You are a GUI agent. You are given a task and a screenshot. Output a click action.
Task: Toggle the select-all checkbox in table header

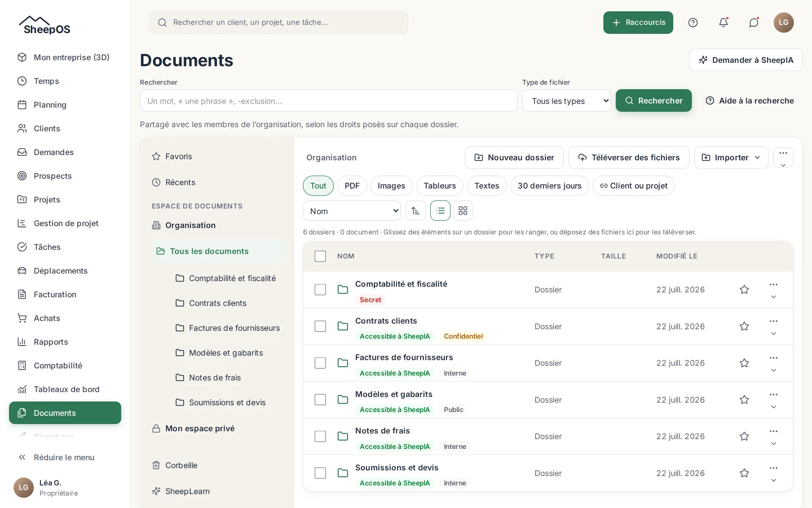pyautogui.click(x=320, y=256)
